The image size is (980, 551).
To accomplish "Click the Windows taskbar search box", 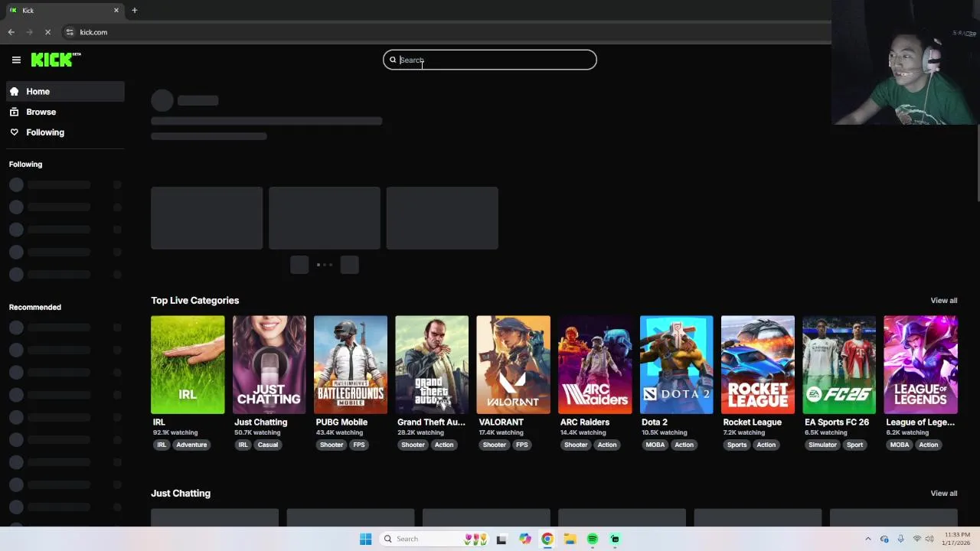I will click(x=435, y=539).
